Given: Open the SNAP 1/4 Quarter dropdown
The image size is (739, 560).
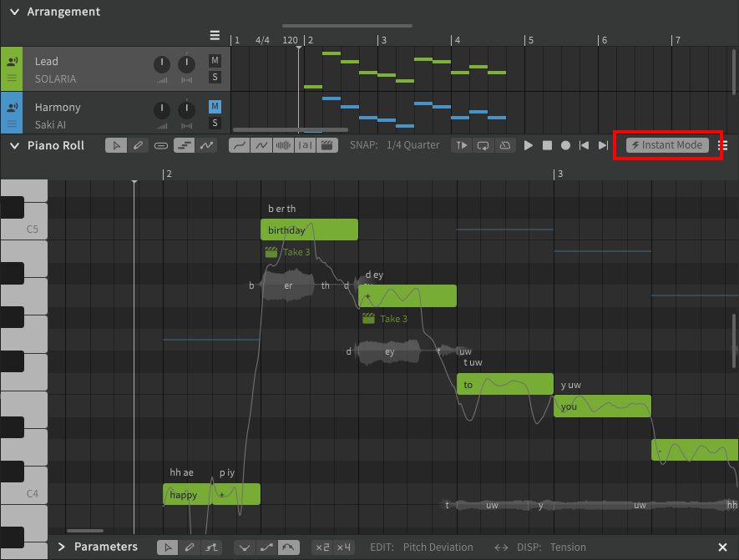Looking at the screenshot, I should (x=414, y=144).
